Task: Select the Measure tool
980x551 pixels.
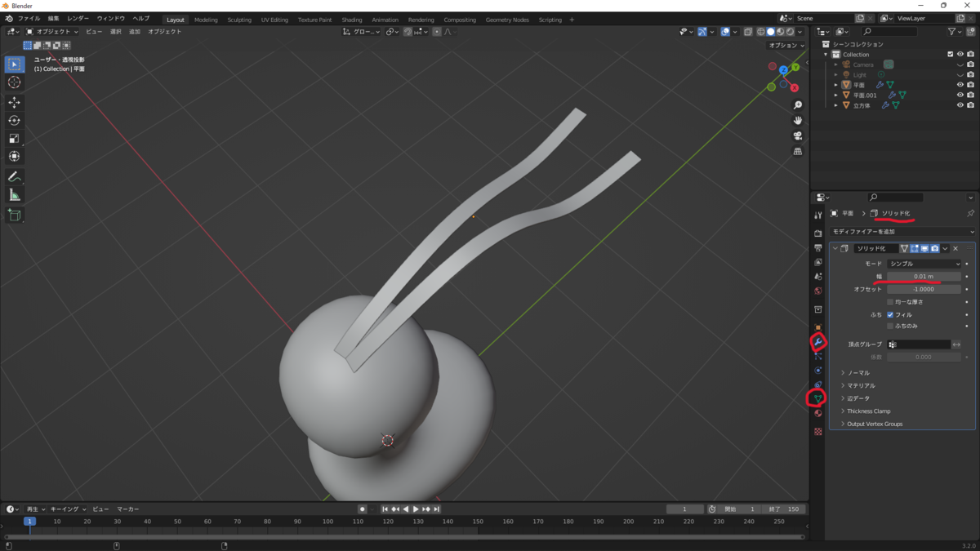Action: click(x=14, y=194)
